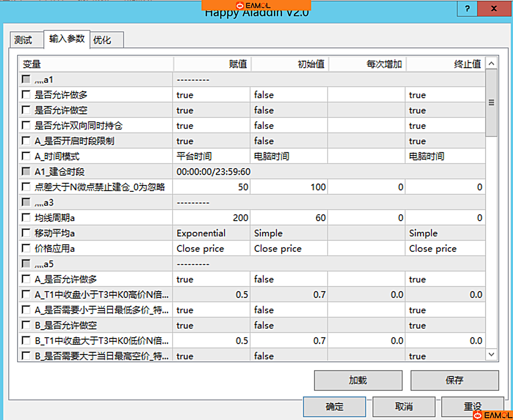Image resolution: width=513 pixels, height=420 pixels.
Task: Select the ,,,,a3 separator row
Action: tap(252, 202)
